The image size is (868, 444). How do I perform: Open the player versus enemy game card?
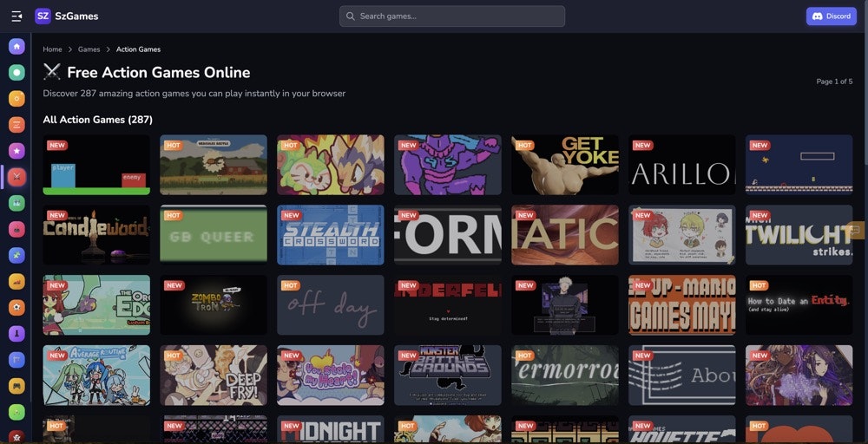coord(96,165)
